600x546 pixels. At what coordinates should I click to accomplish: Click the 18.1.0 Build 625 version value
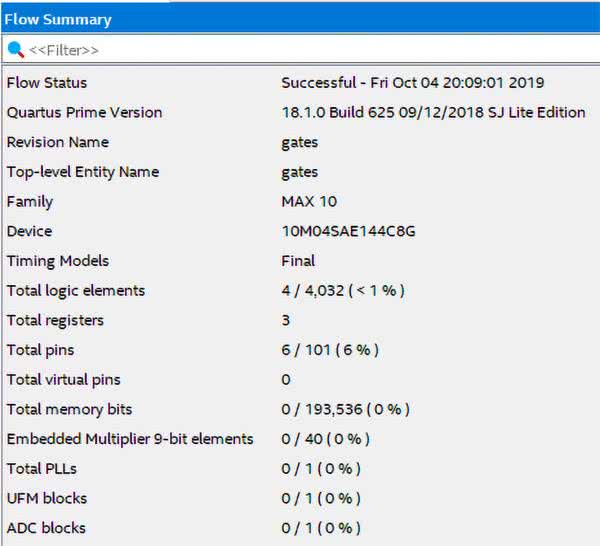433,113
